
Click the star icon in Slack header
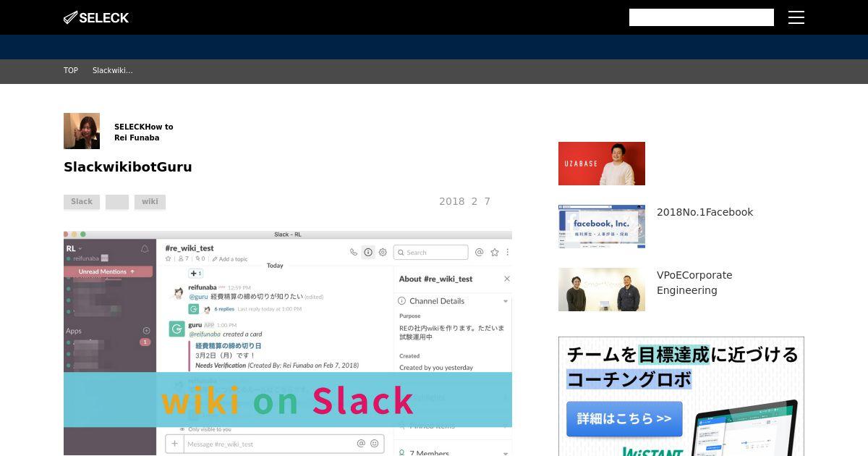[495, 252]
